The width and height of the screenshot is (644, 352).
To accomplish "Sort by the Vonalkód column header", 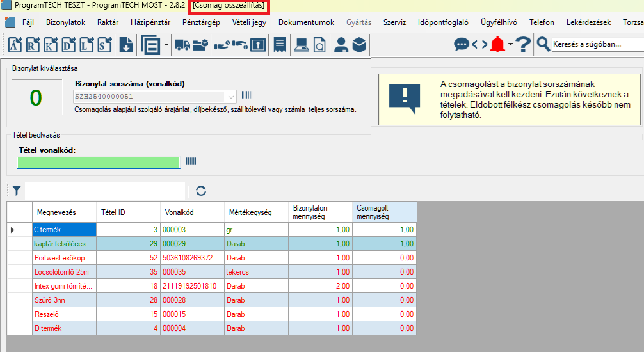I will [192, 212].
